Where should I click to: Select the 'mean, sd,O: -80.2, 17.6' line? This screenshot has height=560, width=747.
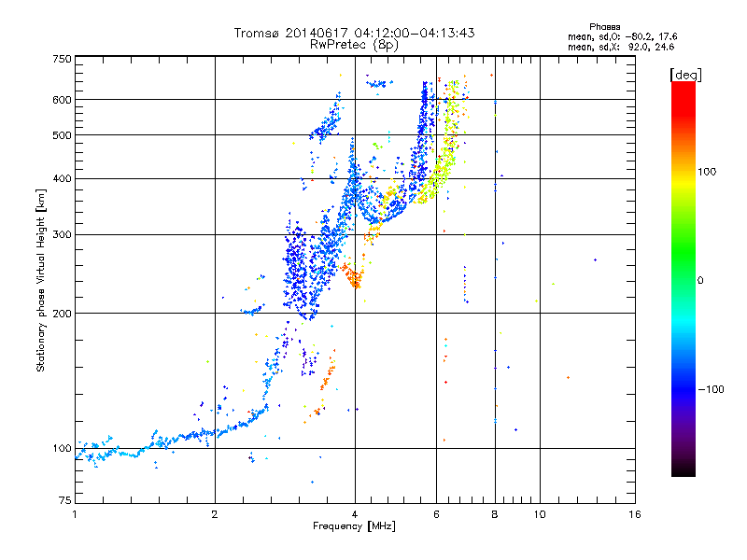622,36
